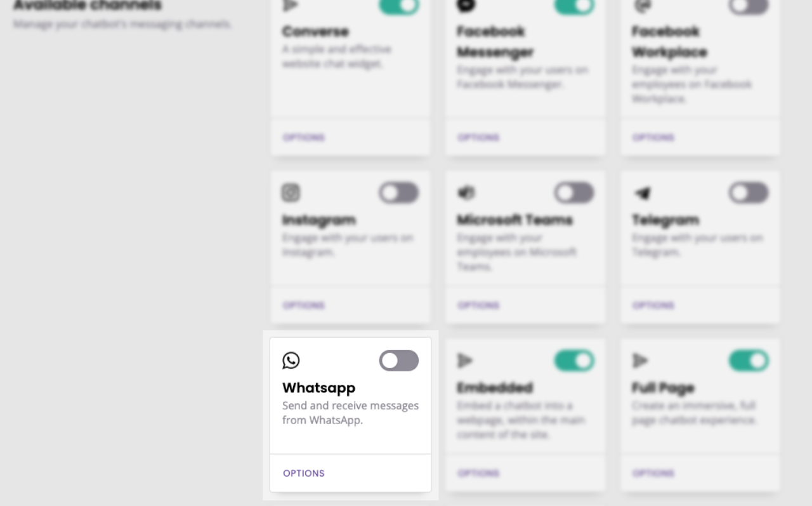Viewport: 812px width, 506px height.
Task: Click the Instagram camera icon
Action: coord(291,192)
